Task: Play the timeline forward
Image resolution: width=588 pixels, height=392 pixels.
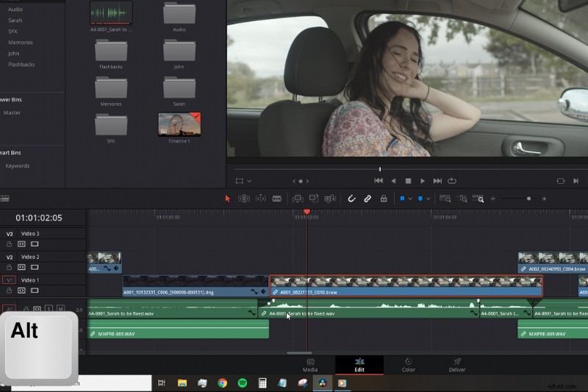Action: (423, 181)
